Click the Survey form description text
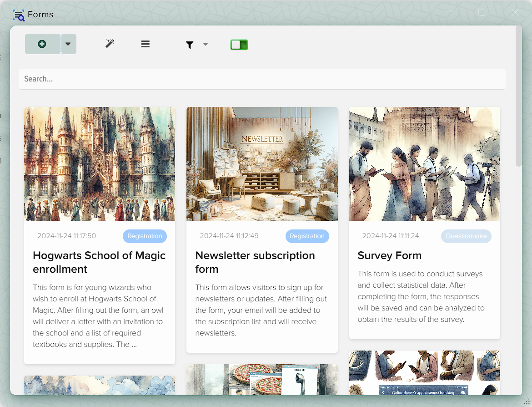This screenshot has width=532, height=407. 421,296
